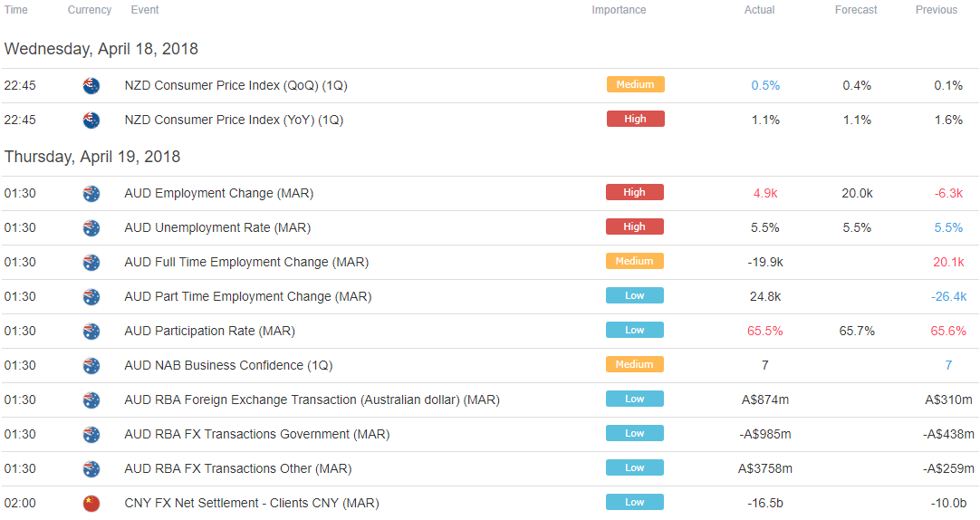This screenshot has height=520, width=980.
Task: Open AUD Employment Change (MAR) event
Action: [219, 194]
